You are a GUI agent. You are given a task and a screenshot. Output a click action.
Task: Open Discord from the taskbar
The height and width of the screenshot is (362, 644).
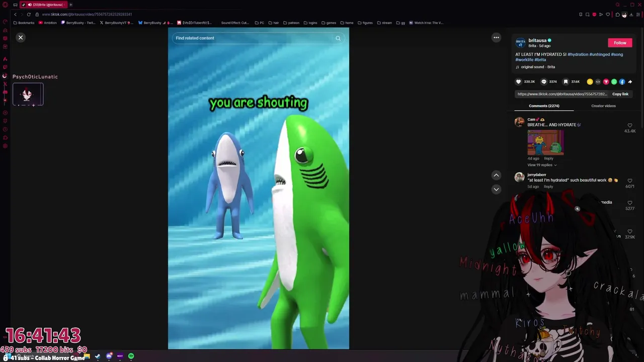[x=109, y=356]
